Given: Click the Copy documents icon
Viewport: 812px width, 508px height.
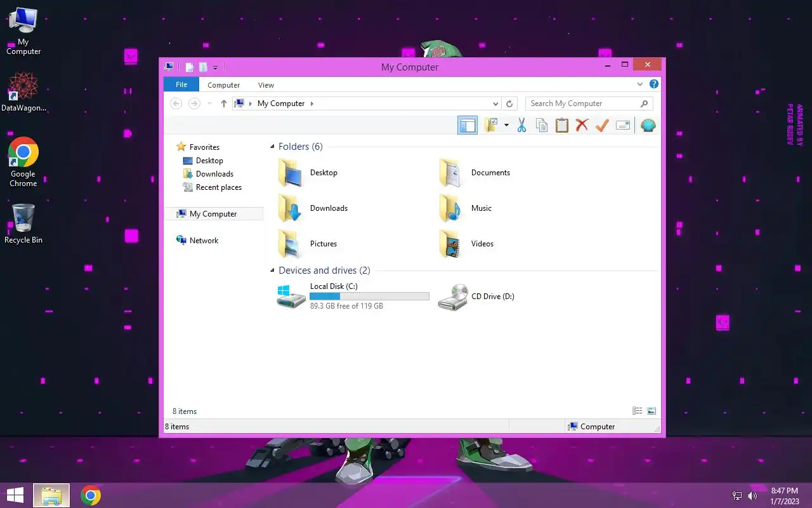Looking at the screenshot, I should pyautogui.click(x=542, y=125).
